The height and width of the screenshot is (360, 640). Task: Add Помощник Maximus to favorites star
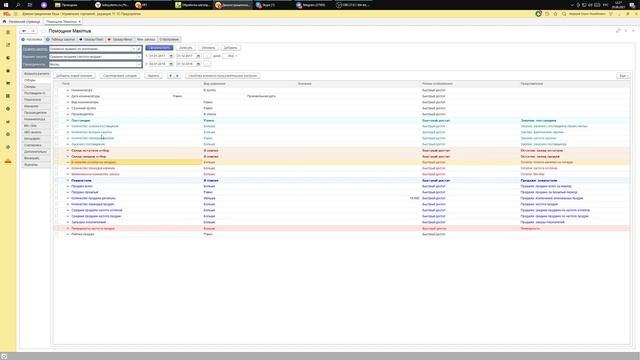[x=43, y=31]
